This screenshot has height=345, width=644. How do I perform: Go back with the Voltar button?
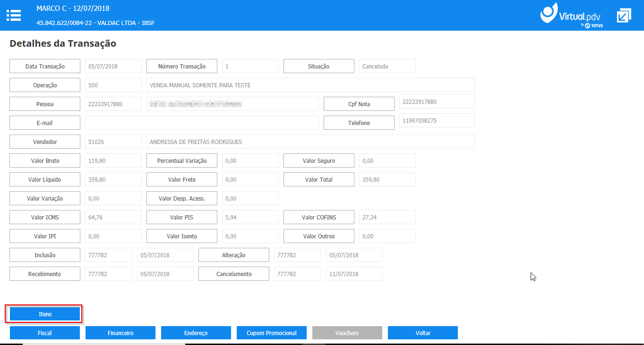pyautogui.click(x=423, y=333)
